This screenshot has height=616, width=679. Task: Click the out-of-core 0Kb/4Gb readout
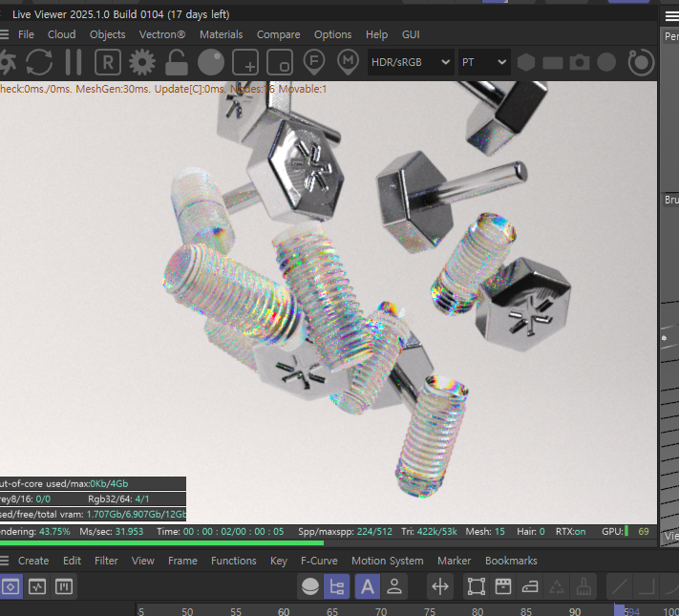[93, 483]
